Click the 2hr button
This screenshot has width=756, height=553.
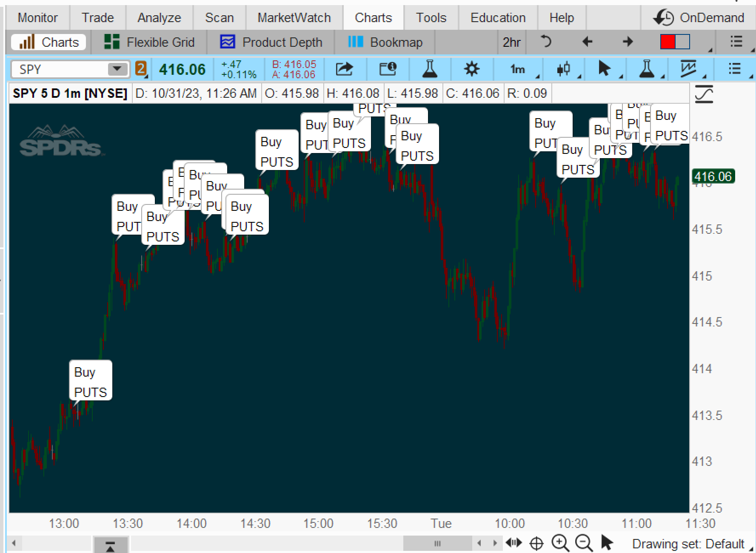[x=511, y=42]
